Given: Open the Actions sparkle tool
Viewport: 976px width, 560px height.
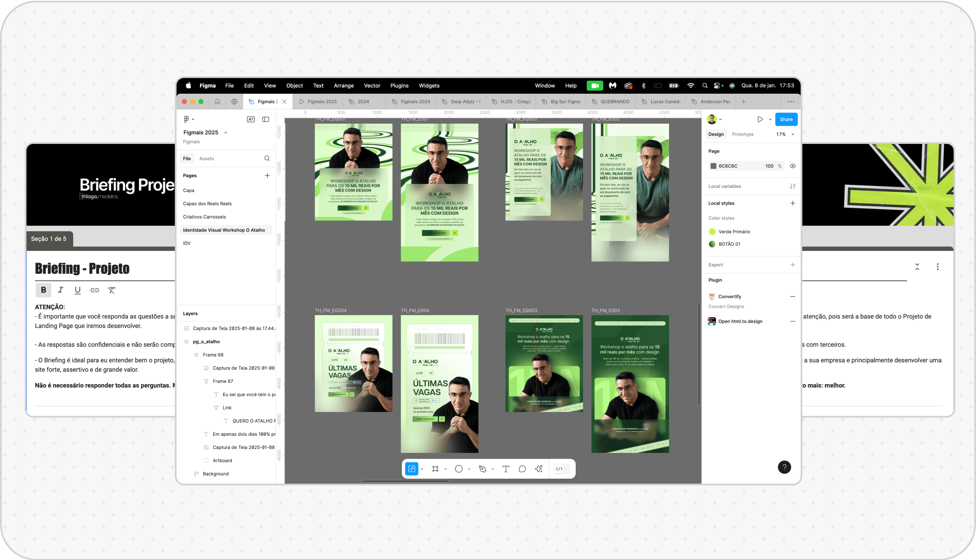Looking at the screenshot, I should 539,469.
